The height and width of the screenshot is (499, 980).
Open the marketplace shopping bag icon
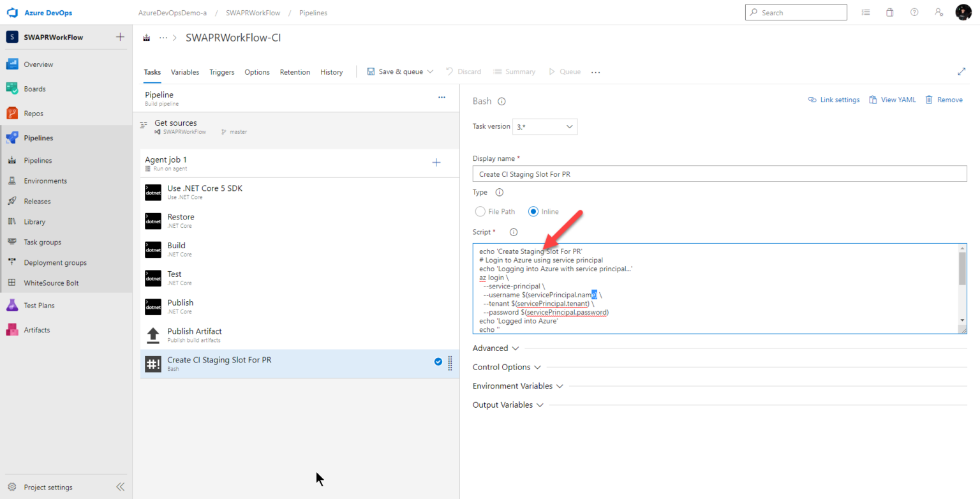point(890,12)
